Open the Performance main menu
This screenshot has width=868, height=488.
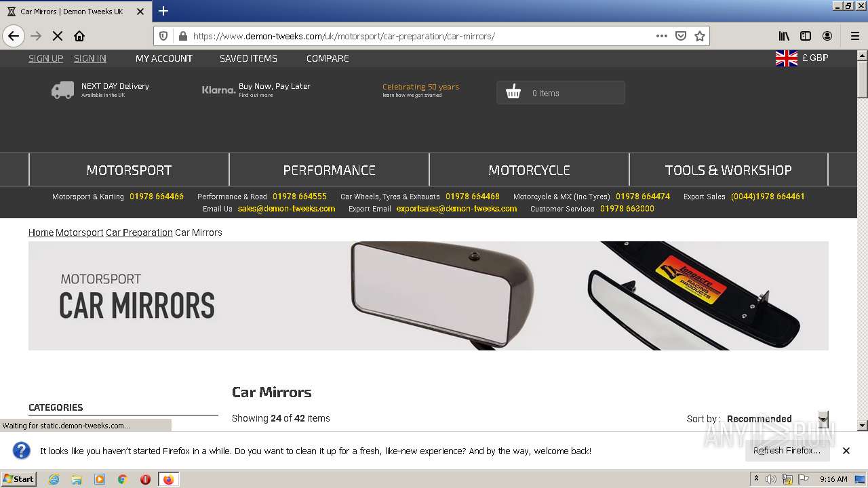(x=329, y=170)
